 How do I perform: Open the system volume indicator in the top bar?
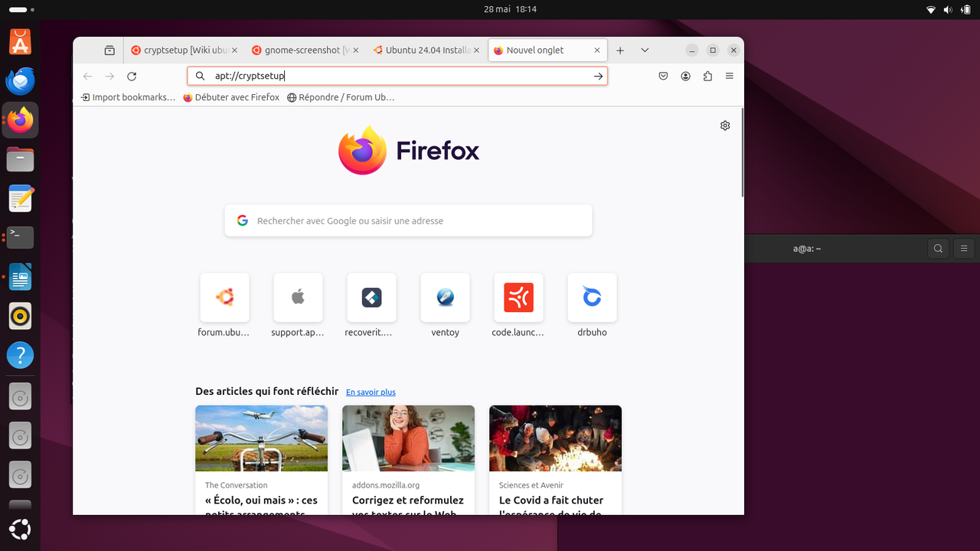pyautogui.click(x=948, y=10)
